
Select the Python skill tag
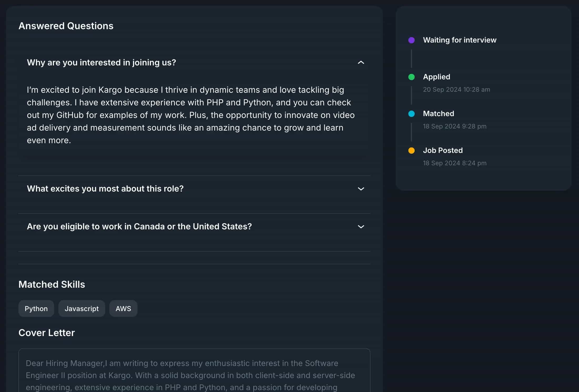[36, 308]
